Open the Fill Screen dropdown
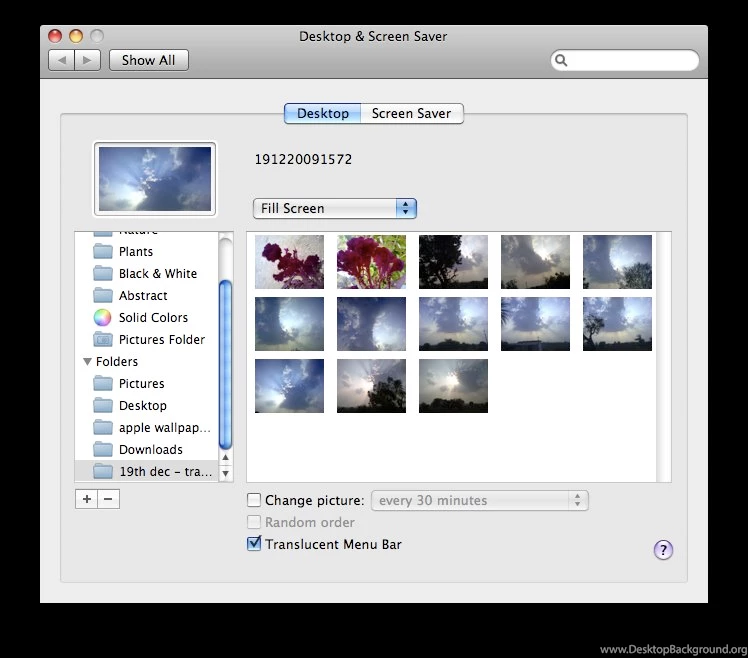 point(334,209)
